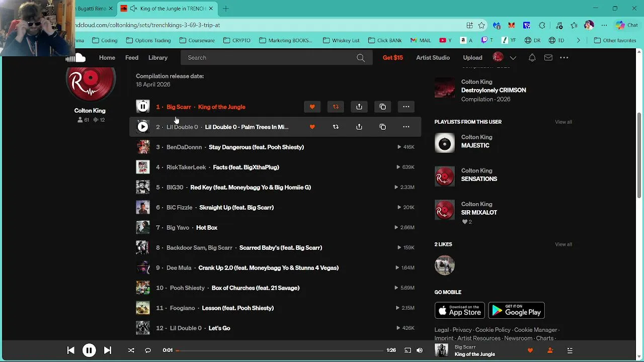This screenshot has height=362, width=644.
Task: Open the liker avatar under 2 Likes
Action: (444, 265)
